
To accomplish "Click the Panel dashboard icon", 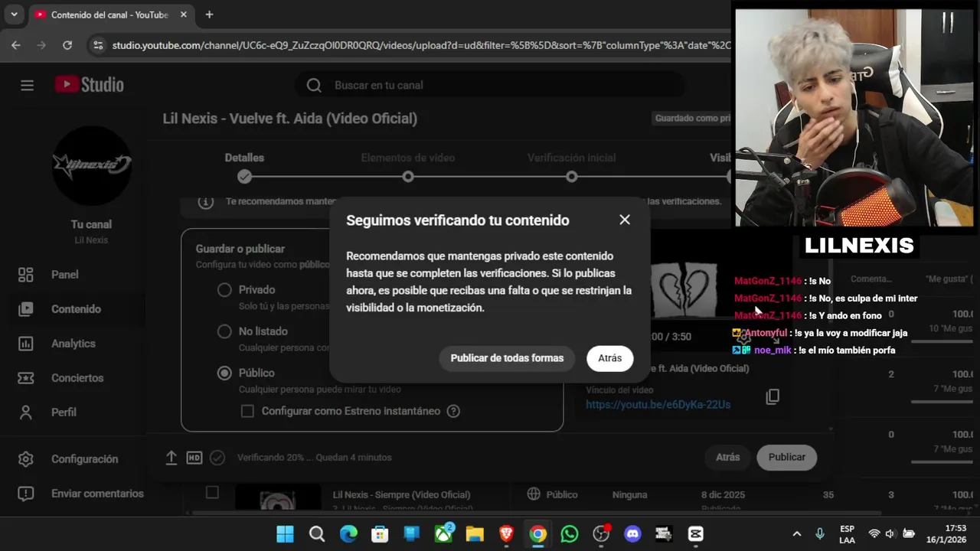I will coord(26,274).
